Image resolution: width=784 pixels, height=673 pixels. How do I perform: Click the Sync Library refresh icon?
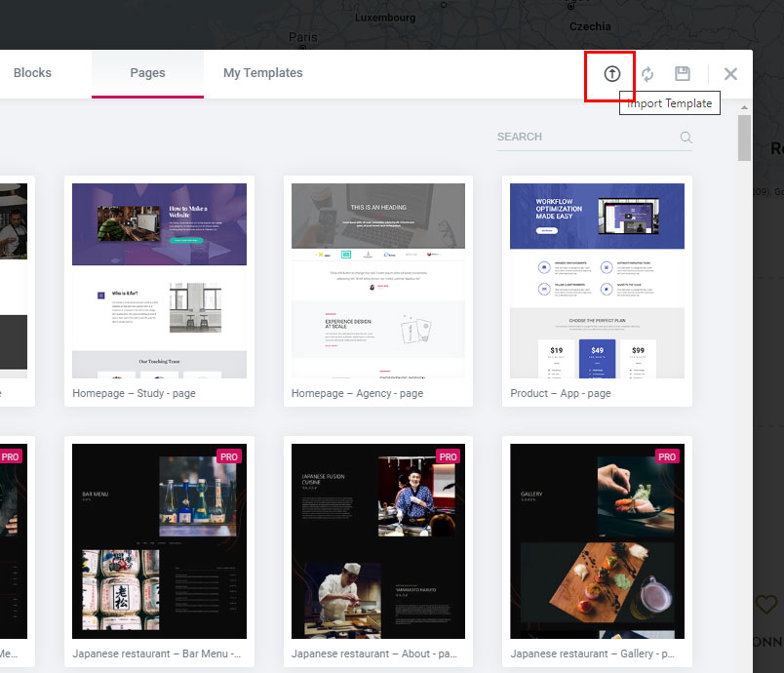[647, 74]
